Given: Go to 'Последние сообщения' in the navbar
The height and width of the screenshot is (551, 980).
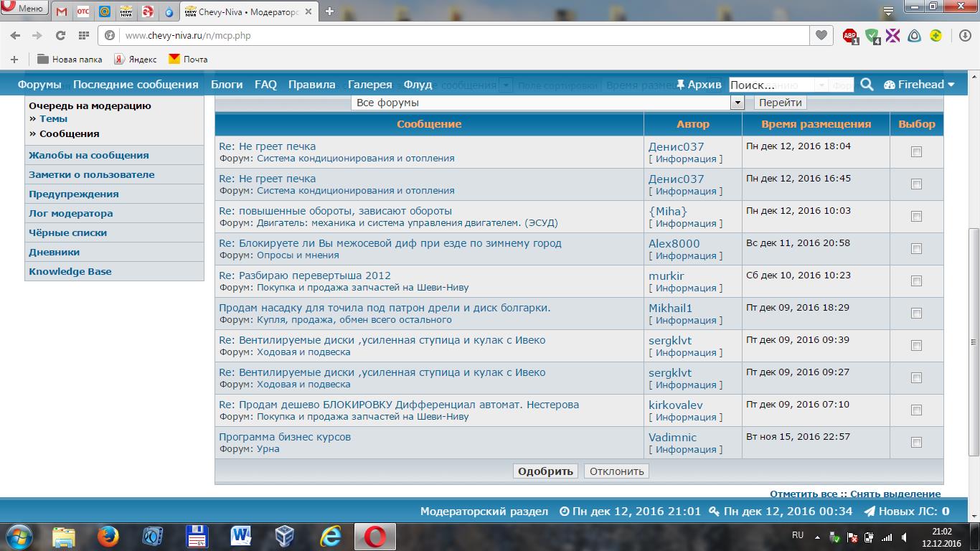Looking at the screenshot, I should 136,85.
